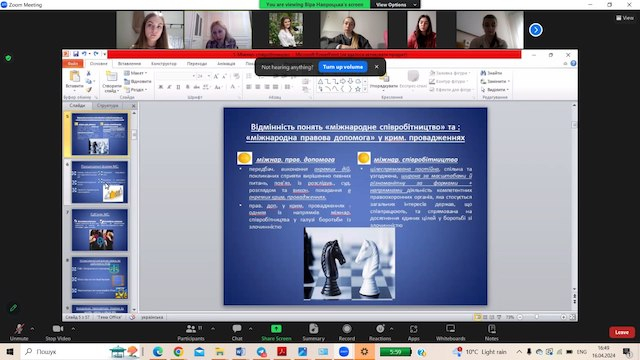Open the Макет layout dropdown

(x=136, y=73)
